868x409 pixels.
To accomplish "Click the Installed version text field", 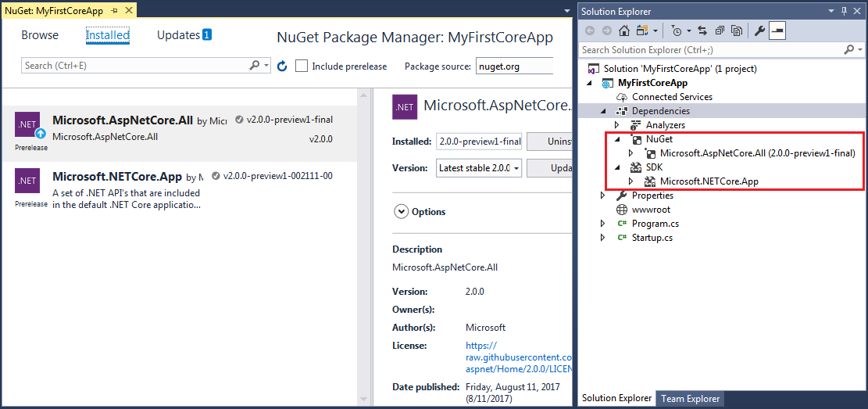I will [x=479, y=142].
